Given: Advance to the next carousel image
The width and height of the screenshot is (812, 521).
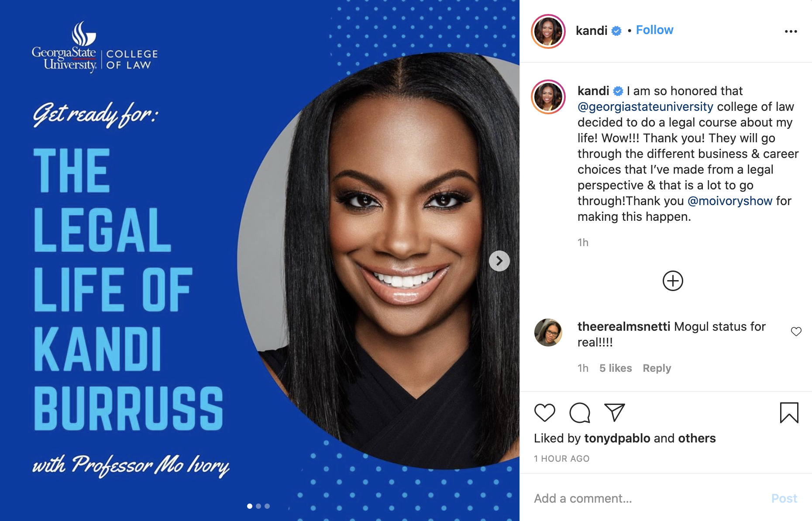Looking at the screenshot, I should tap(499, 261).
